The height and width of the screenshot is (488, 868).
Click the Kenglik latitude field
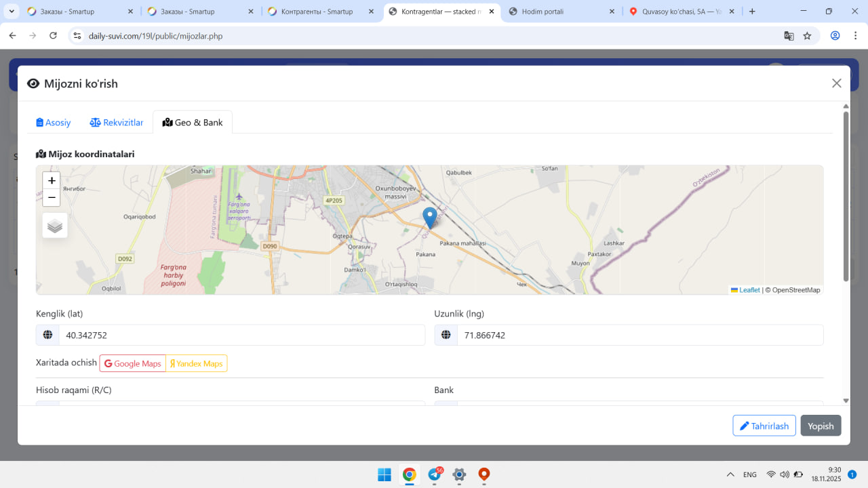pyautogui.click(x=241, y=335)
